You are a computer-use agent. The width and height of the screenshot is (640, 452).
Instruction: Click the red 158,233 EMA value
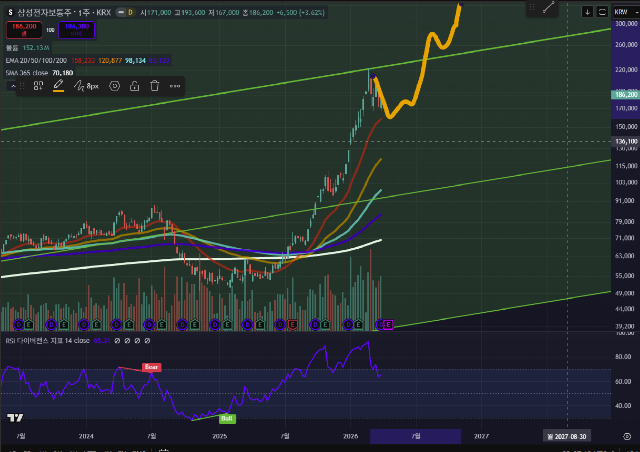(x=83, y=60)
